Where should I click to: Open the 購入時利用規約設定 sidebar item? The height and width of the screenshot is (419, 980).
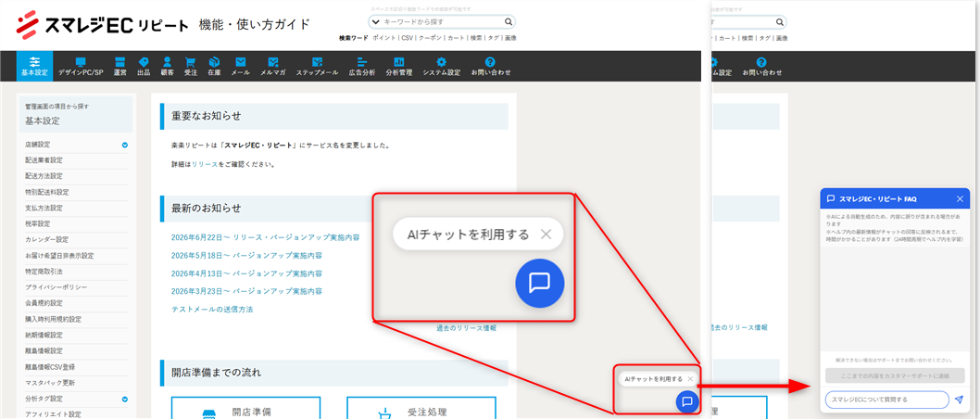tap(76, 320)
